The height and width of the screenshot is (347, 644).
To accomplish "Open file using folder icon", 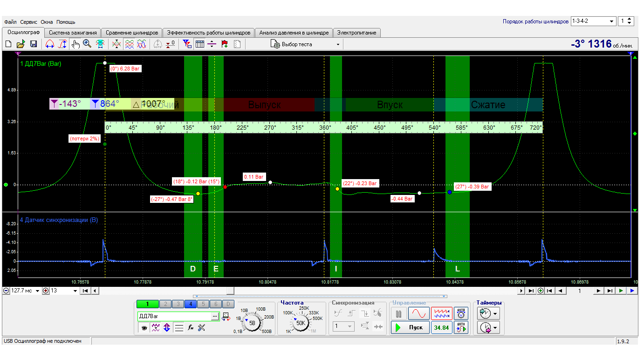I will 21,44.
